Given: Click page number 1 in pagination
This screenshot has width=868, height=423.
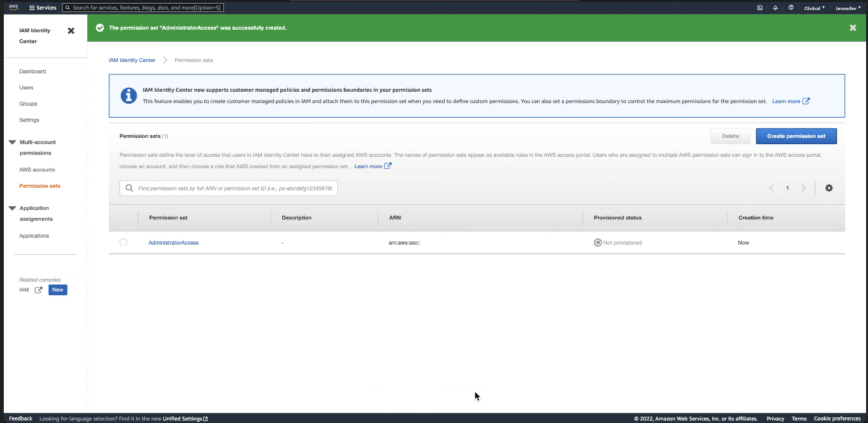Looking at the screenshot, I should pyautogui.click(x=788, y=188).
